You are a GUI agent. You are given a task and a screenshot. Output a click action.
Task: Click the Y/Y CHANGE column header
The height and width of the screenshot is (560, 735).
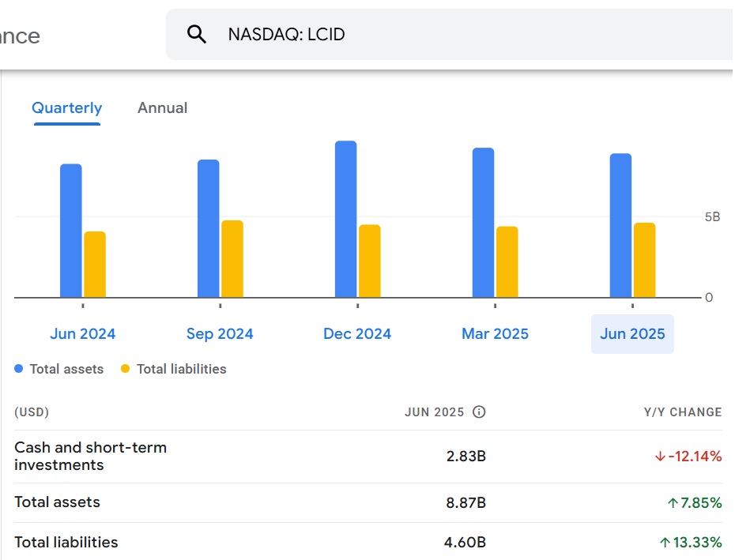683,412
